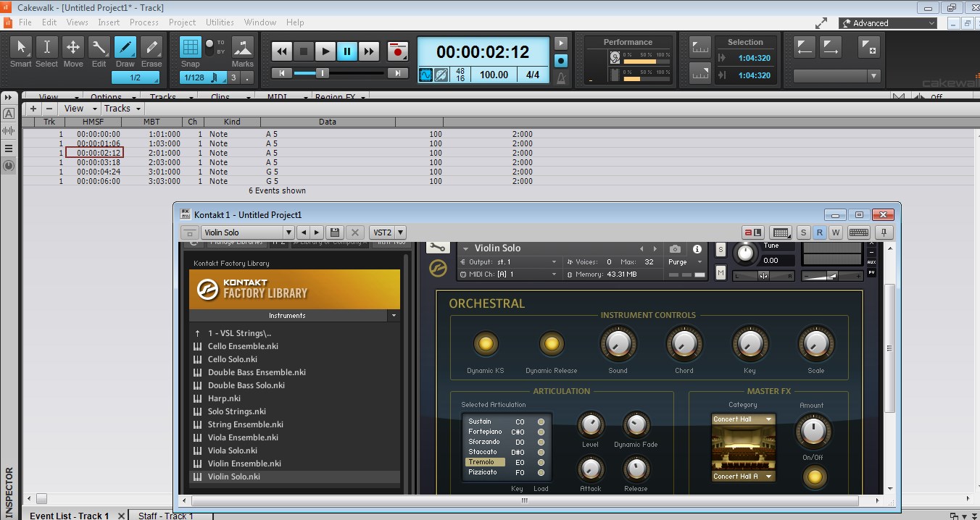Toggle Dynamic Release button
Image resolution: width=980 pixels, height=520 pixels.
click(552, 343)
